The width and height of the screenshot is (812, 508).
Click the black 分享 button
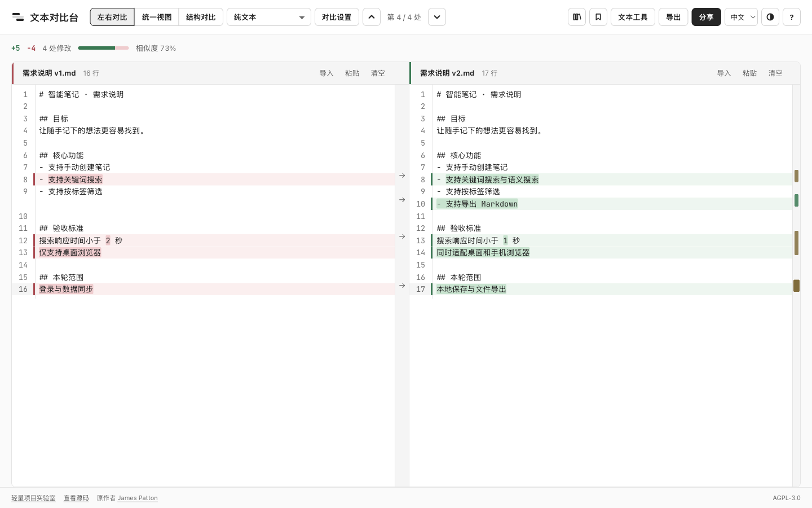tap(706, 17)
